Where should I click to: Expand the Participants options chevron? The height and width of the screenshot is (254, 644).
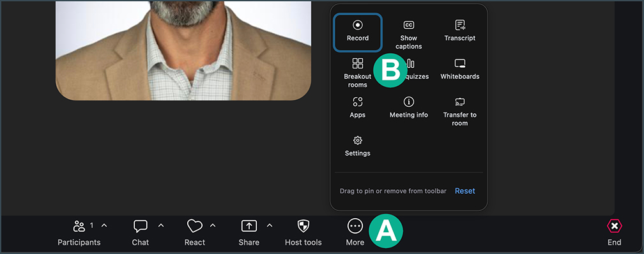pyautogui.click(x=104, y=225)
